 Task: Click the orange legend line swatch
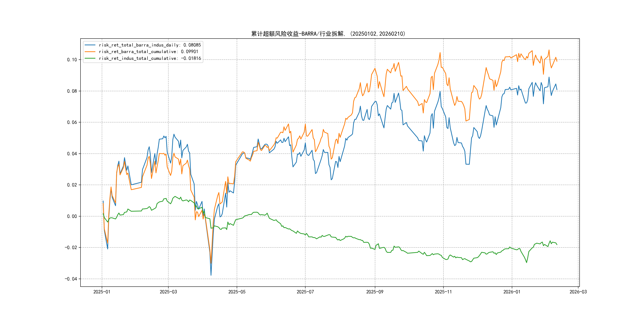90,52
